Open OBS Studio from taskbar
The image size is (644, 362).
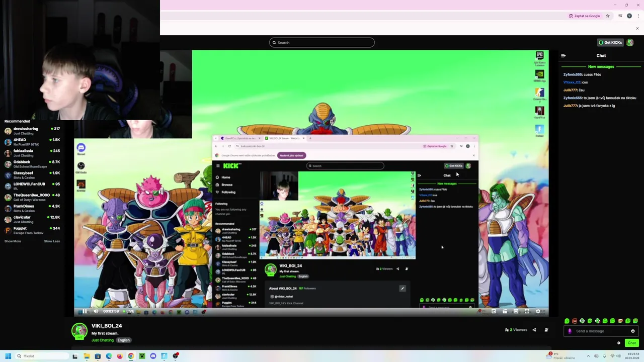point(175,356)
